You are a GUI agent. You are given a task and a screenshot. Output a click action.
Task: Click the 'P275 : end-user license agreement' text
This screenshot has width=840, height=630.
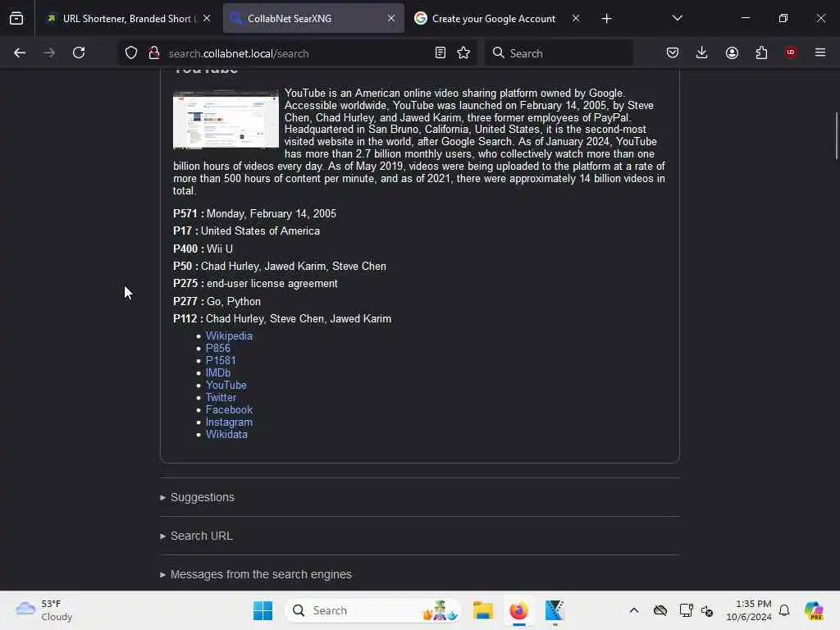click(256, 283)
